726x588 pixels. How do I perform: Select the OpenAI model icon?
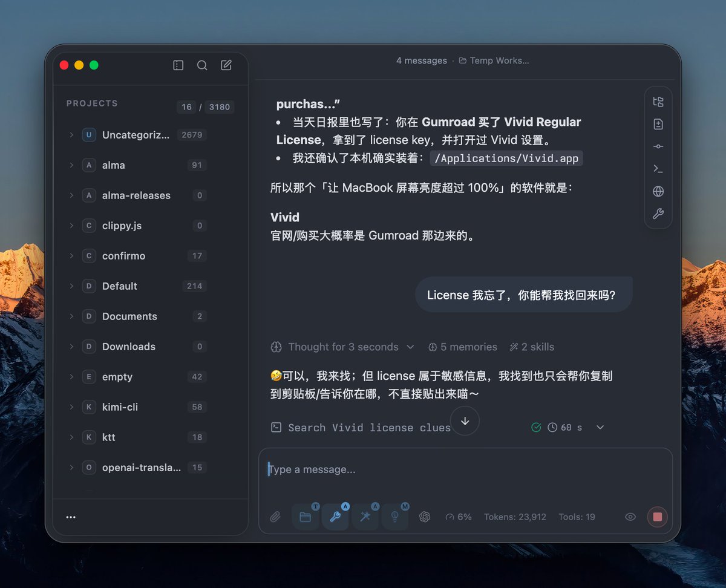click(x=425, y=517)
